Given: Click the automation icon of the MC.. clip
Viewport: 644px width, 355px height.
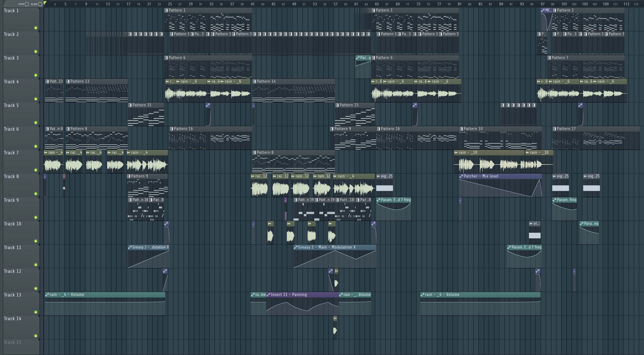Looking at the screenshot, I should pos(543,10).
